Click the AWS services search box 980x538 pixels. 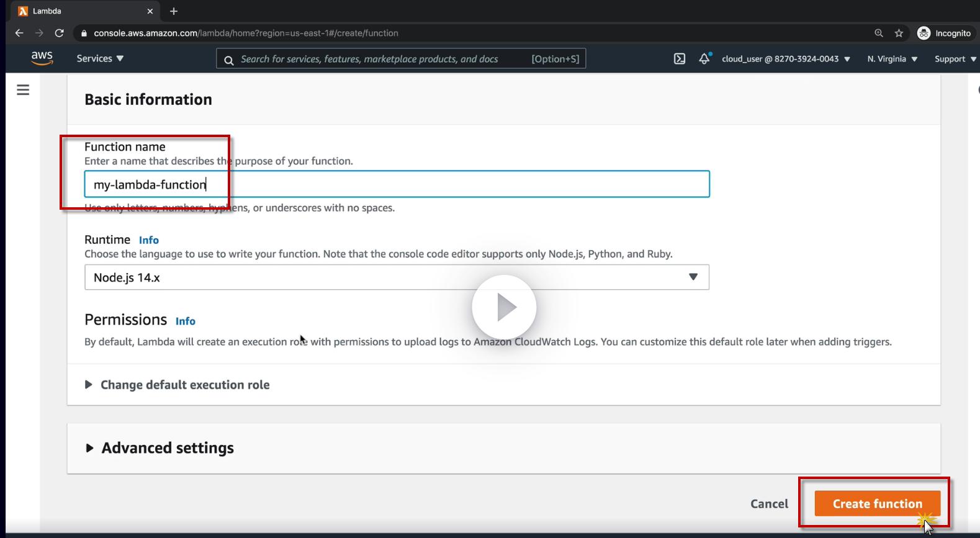pyautogui.click(x=401, y=59)
